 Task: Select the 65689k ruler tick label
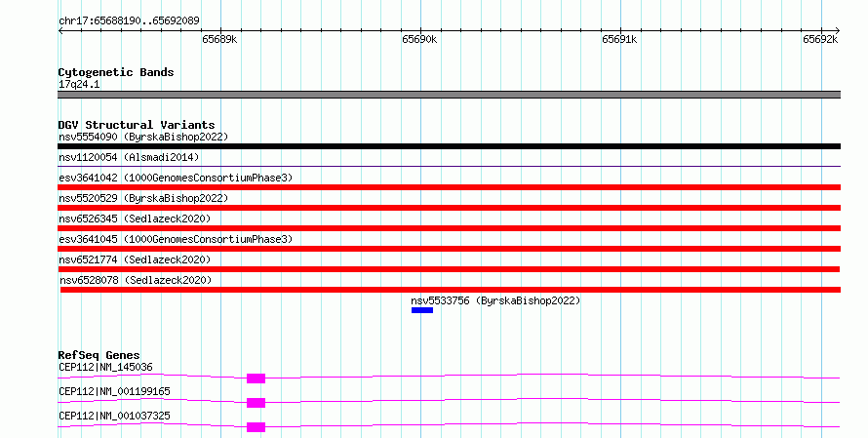219,39
